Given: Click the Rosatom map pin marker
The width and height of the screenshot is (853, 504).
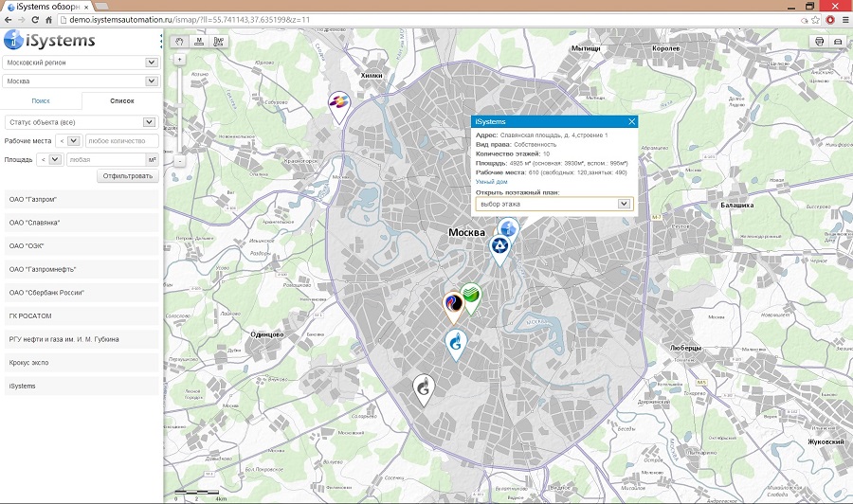Looking at the screenshot, I should 499,250.
